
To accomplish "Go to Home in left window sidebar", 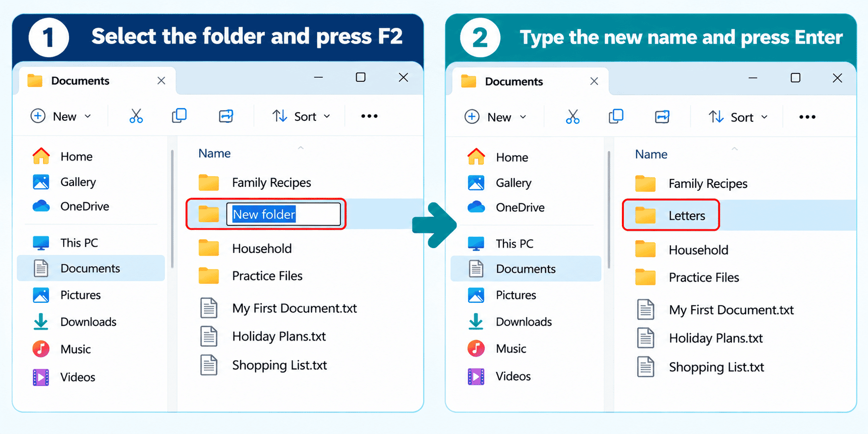I will 63,157.
